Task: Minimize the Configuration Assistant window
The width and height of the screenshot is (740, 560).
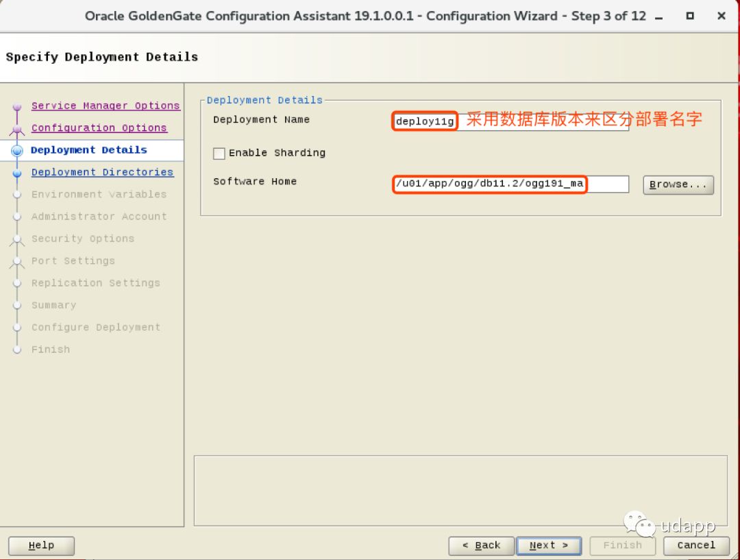Action: click(x=659, y=16)
